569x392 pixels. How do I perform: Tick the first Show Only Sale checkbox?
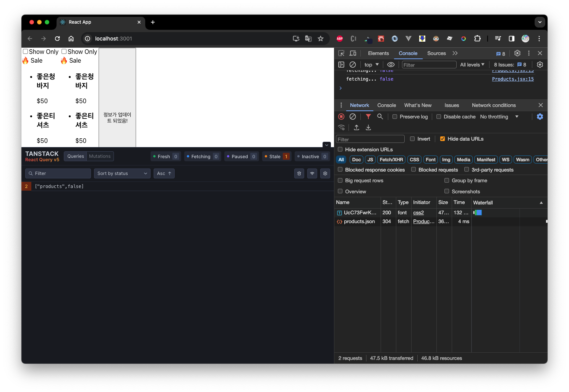pos(26,52)
